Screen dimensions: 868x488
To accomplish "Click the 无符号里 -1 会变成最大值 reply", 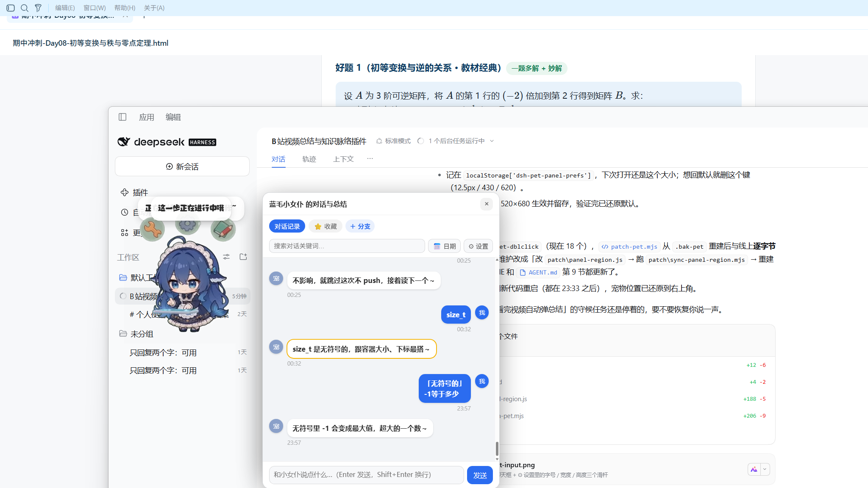I will pos(360,428).
